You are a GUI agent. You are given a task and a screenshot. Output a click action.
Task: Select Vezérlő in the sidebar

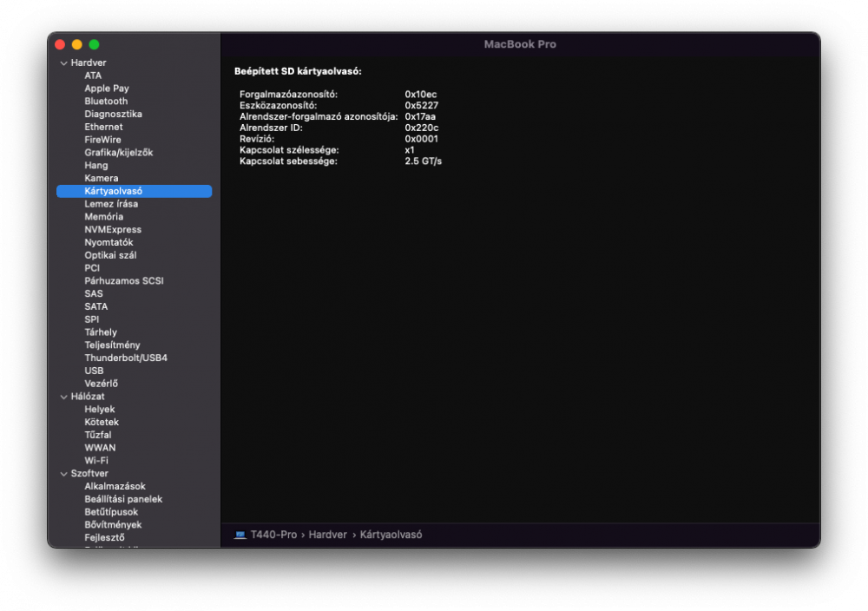[x=101, y=384]
